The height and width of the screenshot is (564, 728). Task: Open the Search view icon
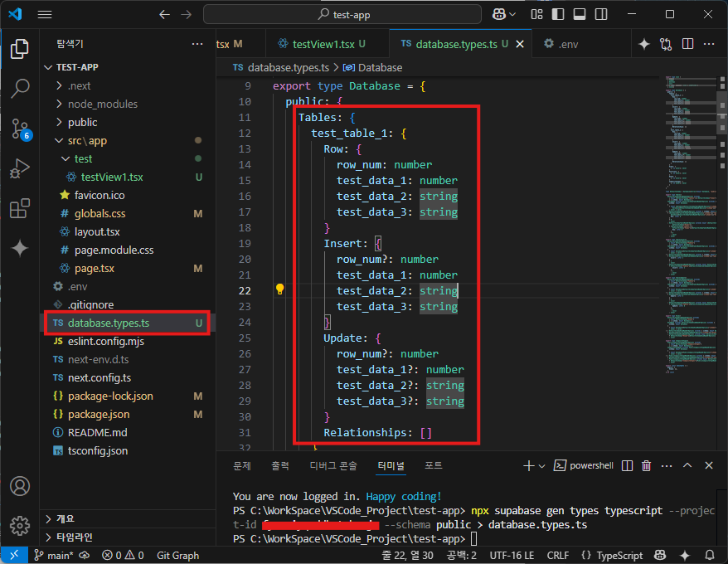point(20,88)
